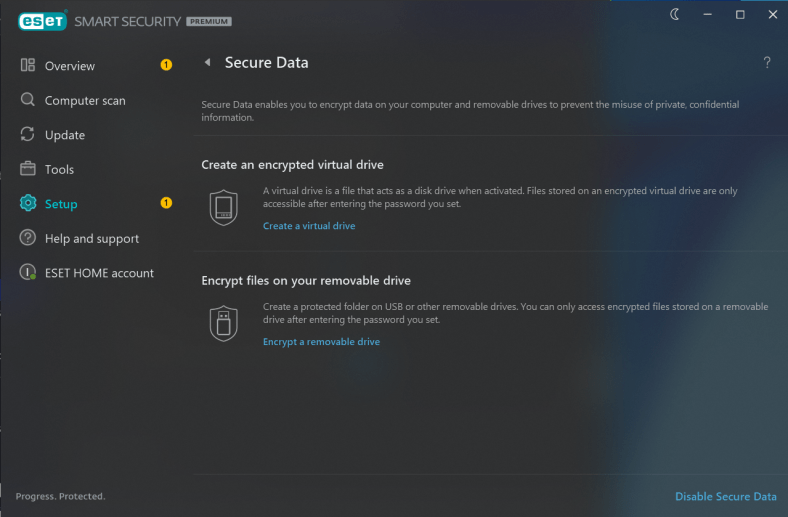Click the Update refresh arrows icon
Image resolution: width=788 pixels, height=517 pixels.
[x=28, y=134]
